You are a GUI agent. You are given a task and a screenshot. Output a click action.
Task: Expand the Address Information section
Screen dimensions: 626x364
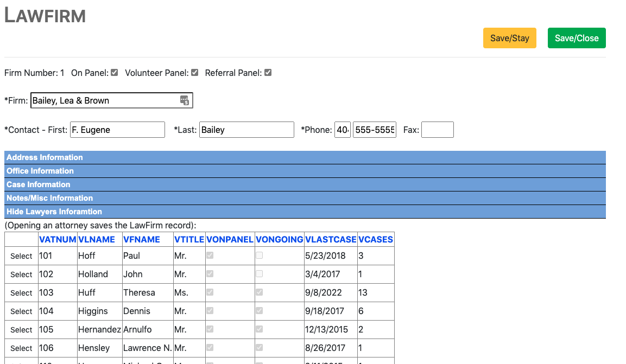point(45,157)
